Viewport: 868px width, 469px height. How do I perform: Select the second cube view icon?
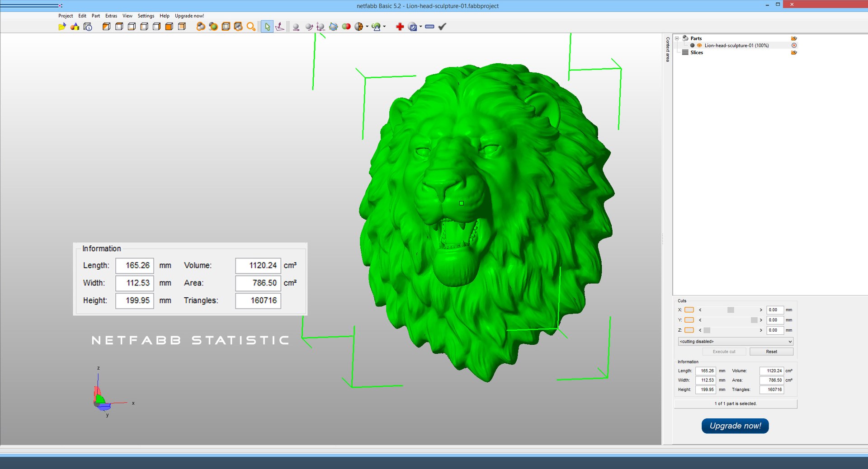click(x=119, y=27)
